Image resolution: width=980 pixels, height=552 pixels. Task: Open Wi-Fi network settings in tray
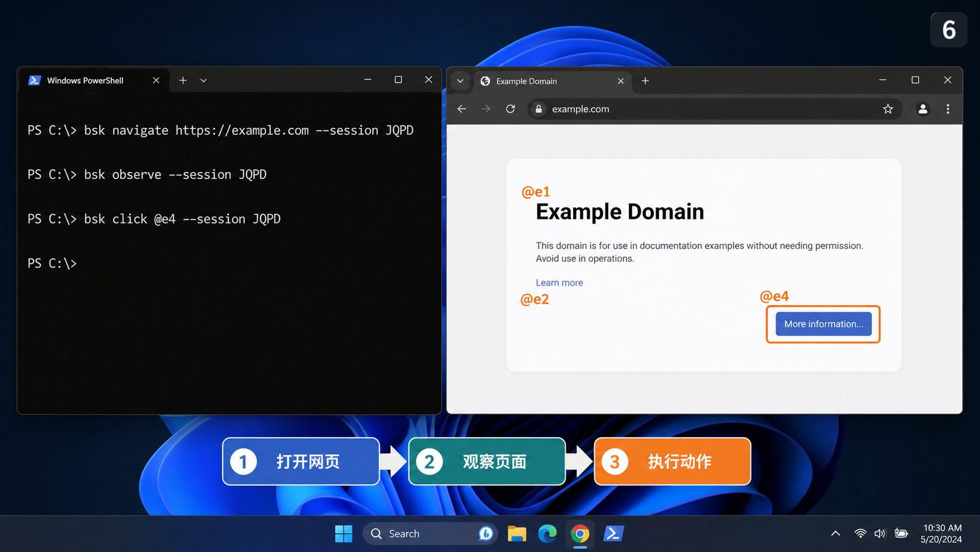click(860, 534)
